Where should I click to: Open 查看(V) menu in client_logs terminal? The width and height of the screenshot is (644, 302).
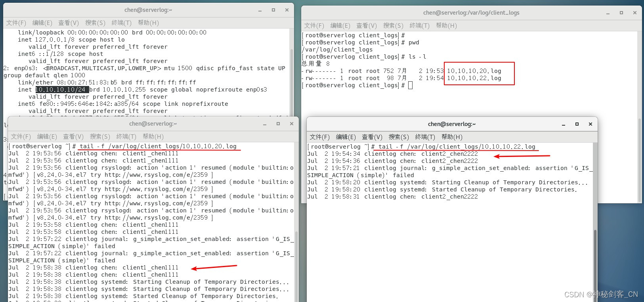[367, 25]
